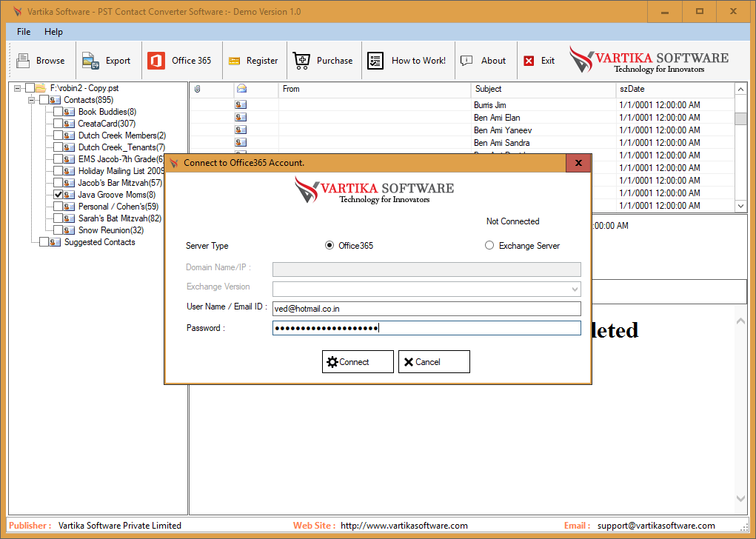756x539 pixels.
Task: Click contact card icon in Ben Ami Sandra row
Action: pyautogui.click(x=241, y=142)
